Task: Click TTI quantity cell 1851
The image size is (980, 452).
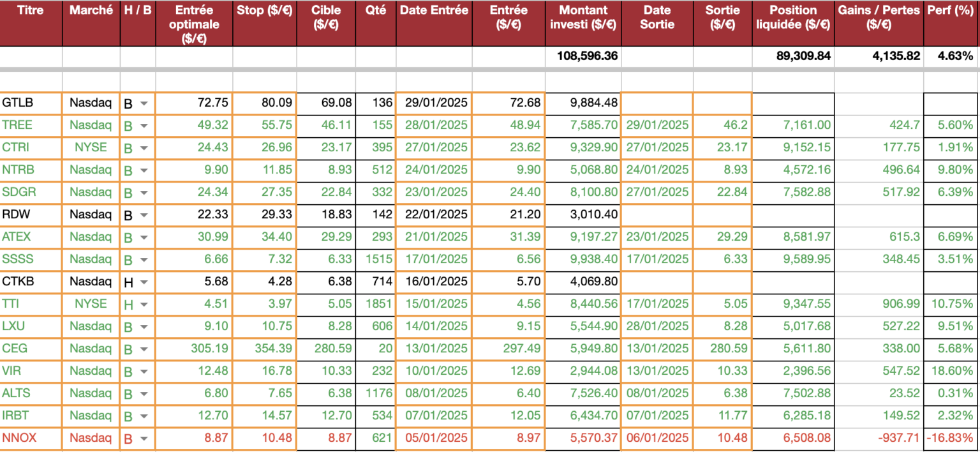Action: (376, 304)
